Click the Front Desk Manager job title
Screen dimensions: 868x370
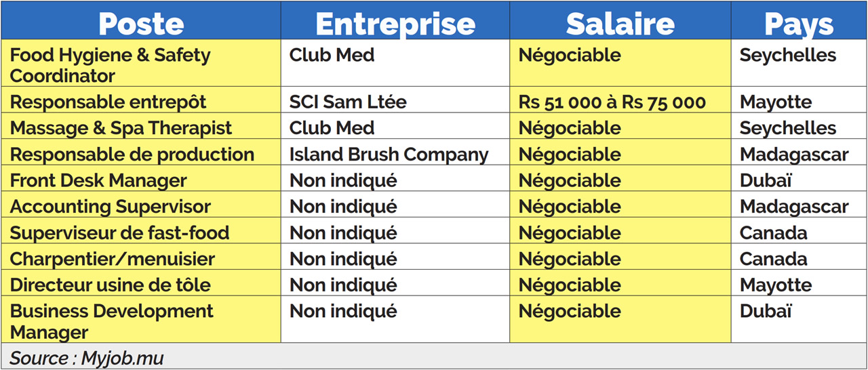(98, 180)
